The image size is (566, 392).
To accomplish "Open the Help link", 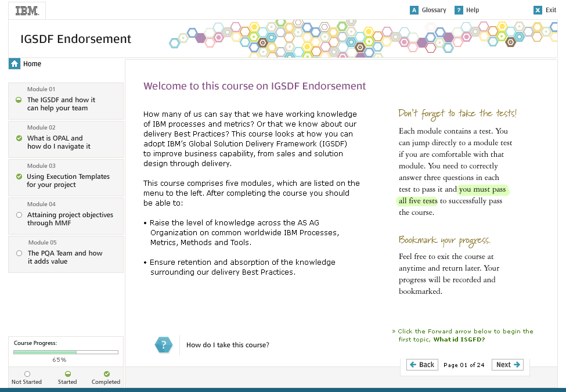I will 473,10.
